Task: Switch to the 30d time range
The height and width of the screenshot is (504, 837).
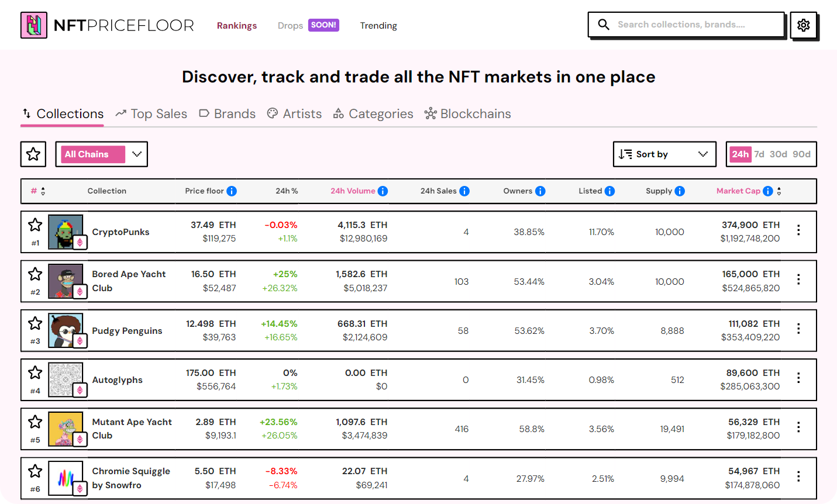Action: (779, 154)
